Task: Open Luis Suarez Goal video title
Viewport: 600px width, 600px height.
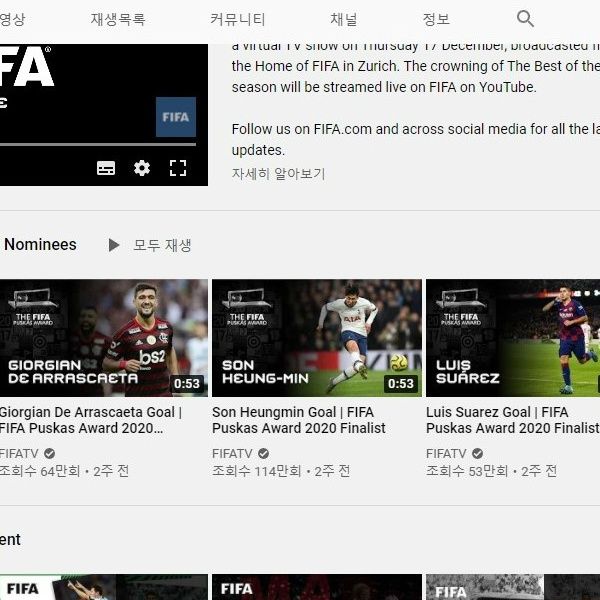Action: (x=513, y=420)
